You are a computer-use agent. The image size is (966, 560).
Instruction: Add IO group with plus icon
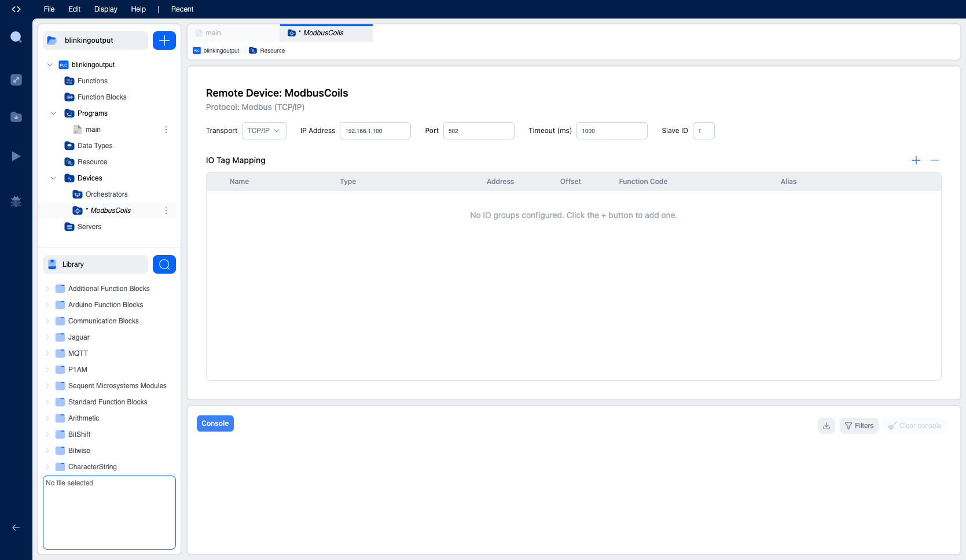(x=916, y=160)
